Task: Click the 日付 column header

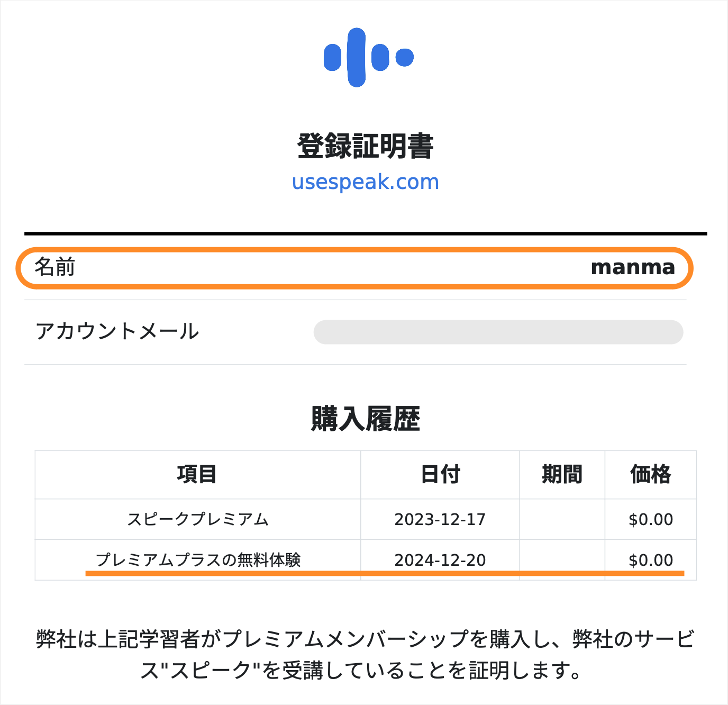Action: click(440, 474)
